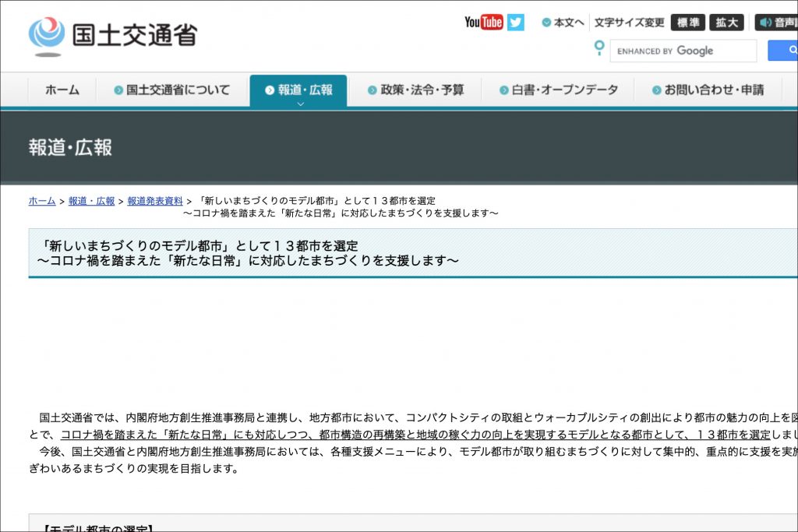Click the 報道・広報 breadcrumb link
798x532 pixels.
click(x=91, y=201)
